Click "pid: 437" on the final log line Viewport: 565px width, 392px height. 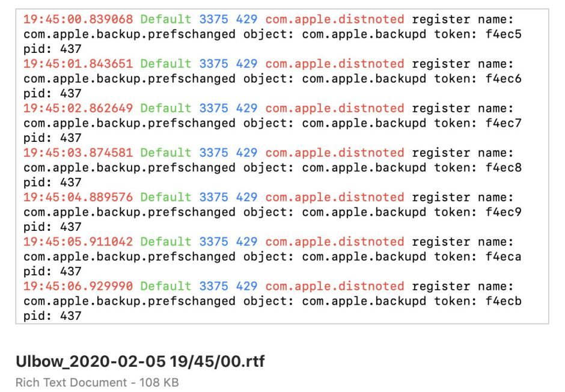point(52,316)
